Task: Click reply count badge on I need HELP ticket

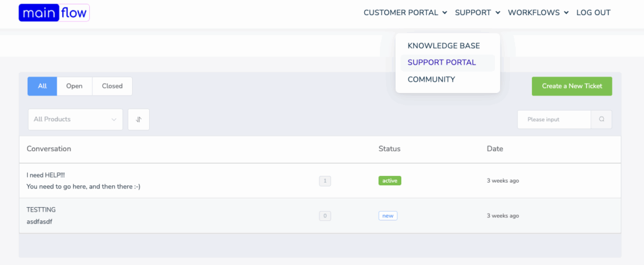Action: coord(325,180)
